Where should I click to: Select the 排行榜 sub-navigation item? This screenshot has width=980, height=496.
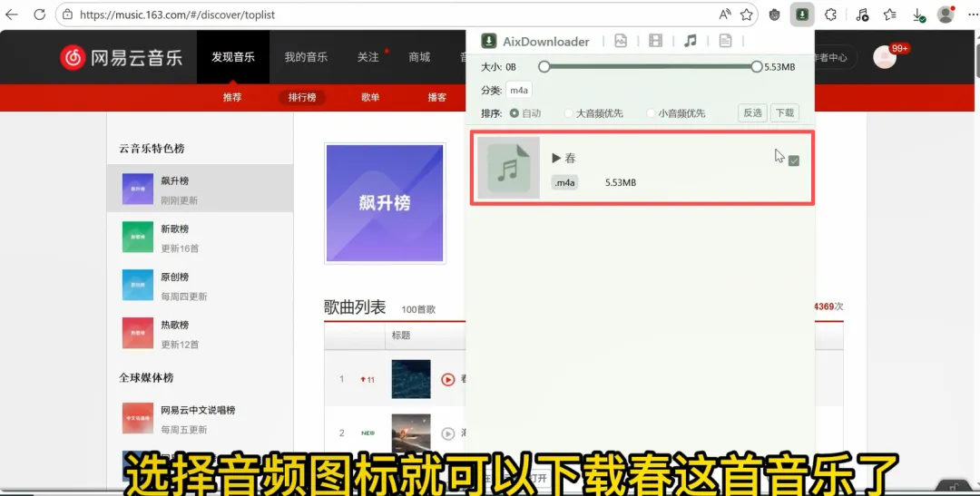click(302, 97)
